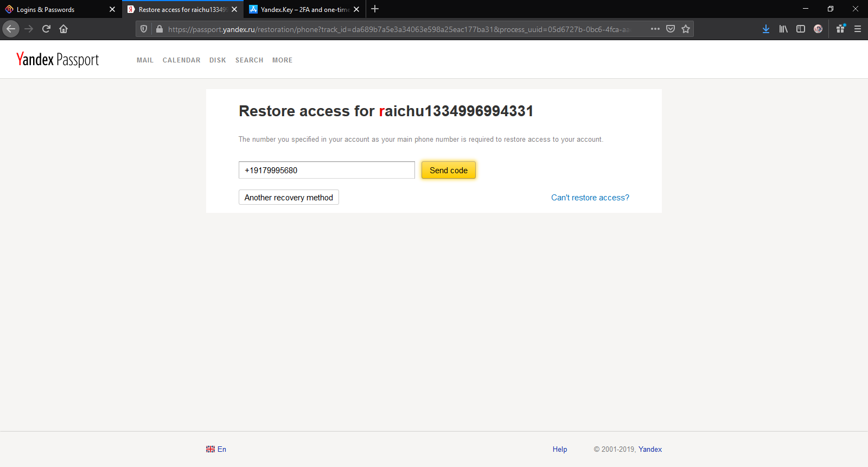The width and height of the screenshot is (868, 467).
Task: Close the Logins & Passwords tab
Action: click(x=112, y=9)
